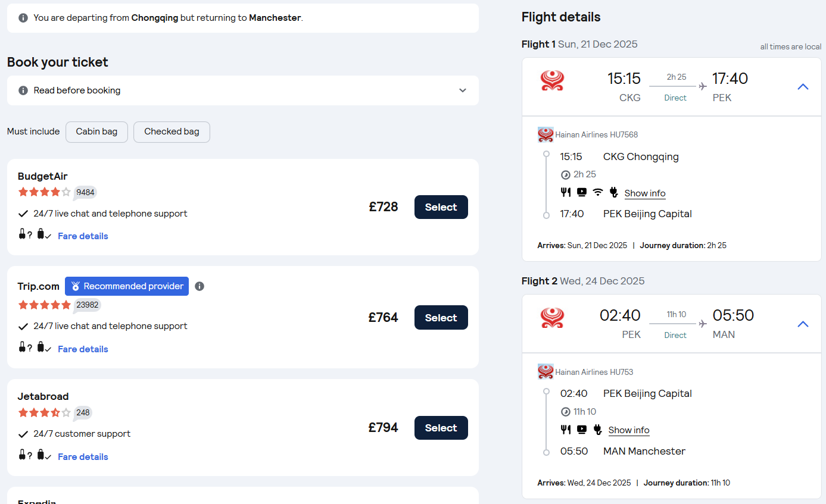Viewport: 826px width, 504px height.
Task: Click the Recommended provider badge for Trip.com
Action: [x=127, y=286]
